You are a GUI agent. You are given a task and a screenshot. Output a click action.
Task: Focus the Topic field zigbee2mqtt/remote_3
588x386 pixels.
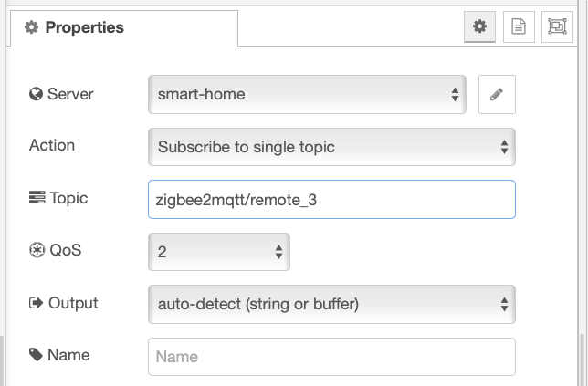[x=331, y=199]
